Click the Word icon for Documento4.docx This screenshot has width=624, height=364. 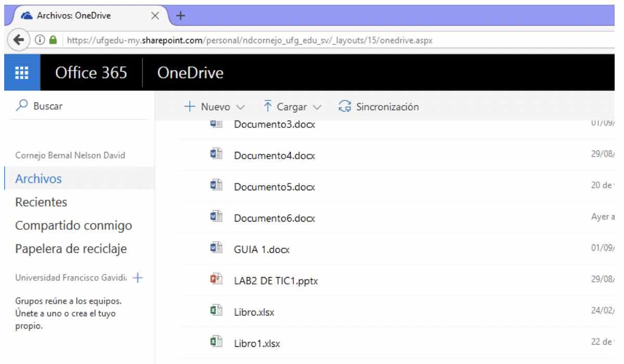pyautogui.click(x=216, y=155)
